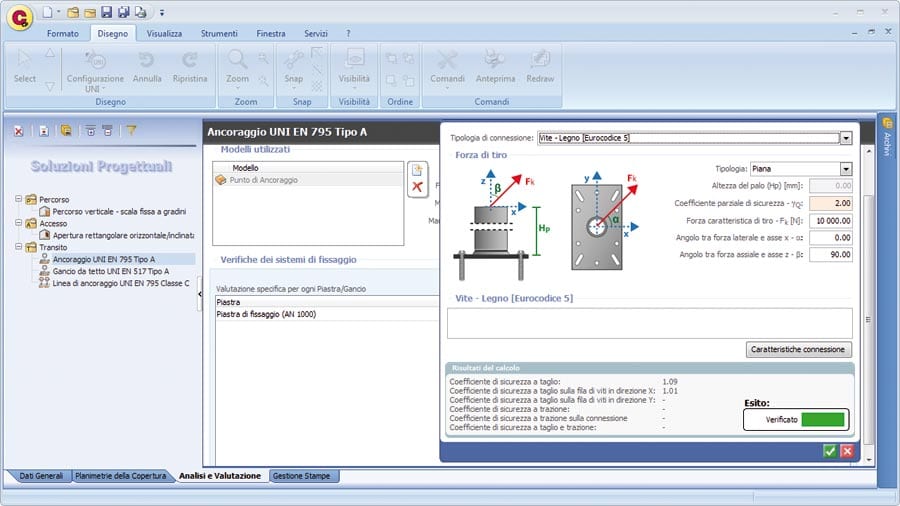Select Linea di ancoraggio UNI EN 795 Classe C
The height and width of the screenshot is (506, 900).
tap(121, 283)
